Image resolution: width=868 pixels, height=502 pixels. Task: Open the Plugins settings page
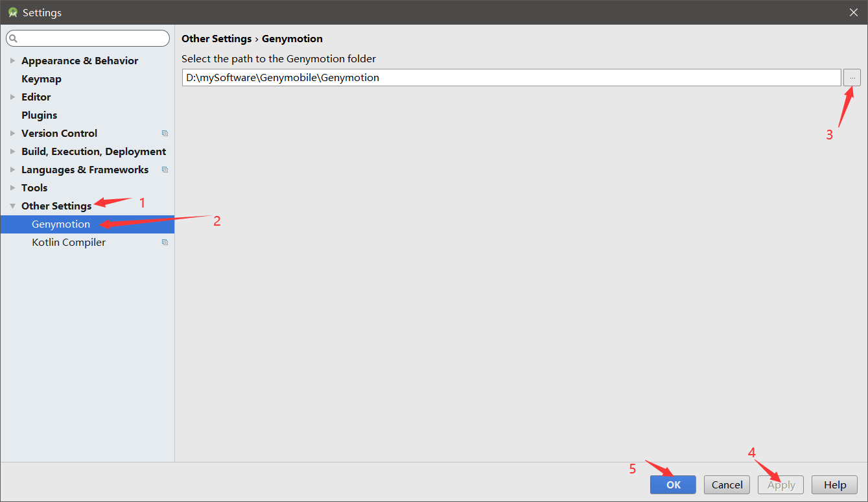[x=39, y=115]
